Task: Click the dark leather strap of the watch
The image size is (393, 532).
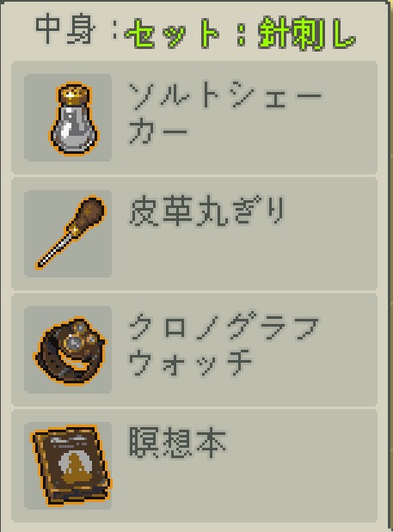Action: (x=61, y=360)
